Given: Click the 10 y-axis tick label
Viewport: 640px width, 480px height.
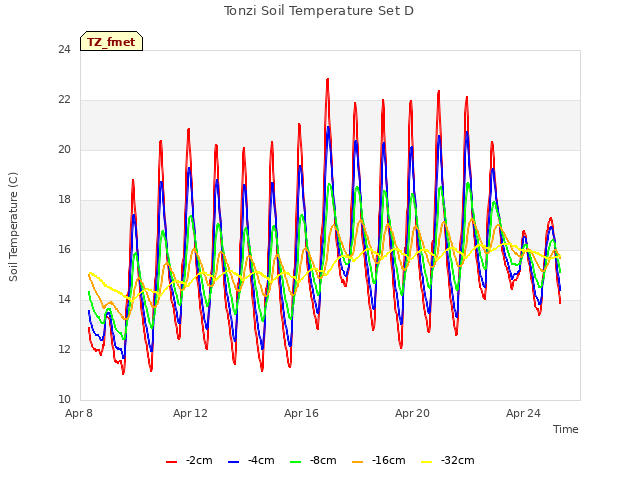Looking at the screenshot, I should click(x=64, y=400).
